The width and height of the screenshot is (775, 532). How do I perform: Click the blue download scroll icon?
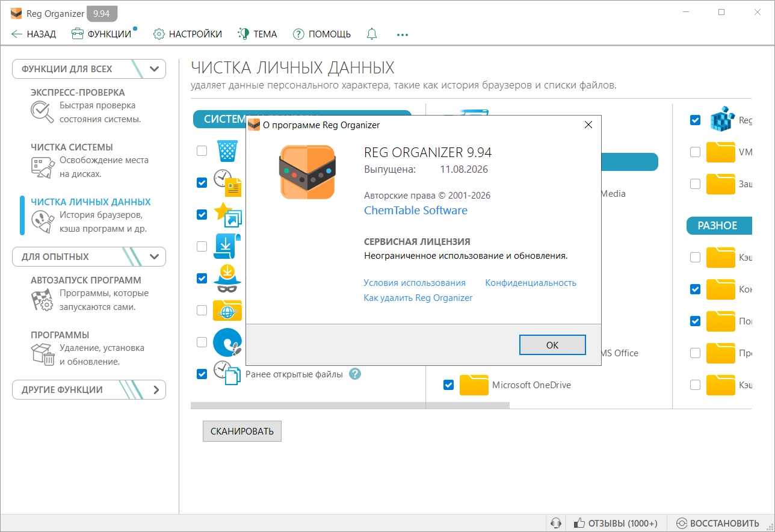[x=227, y=246]
